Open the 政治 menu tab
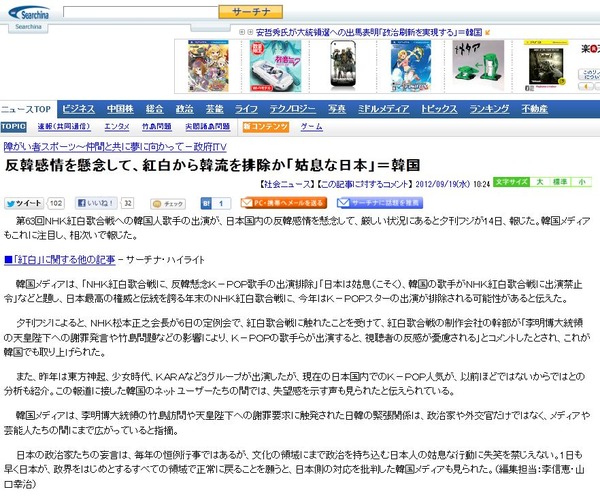The height and width of the screenshot is (496, 600). [184, 109]
